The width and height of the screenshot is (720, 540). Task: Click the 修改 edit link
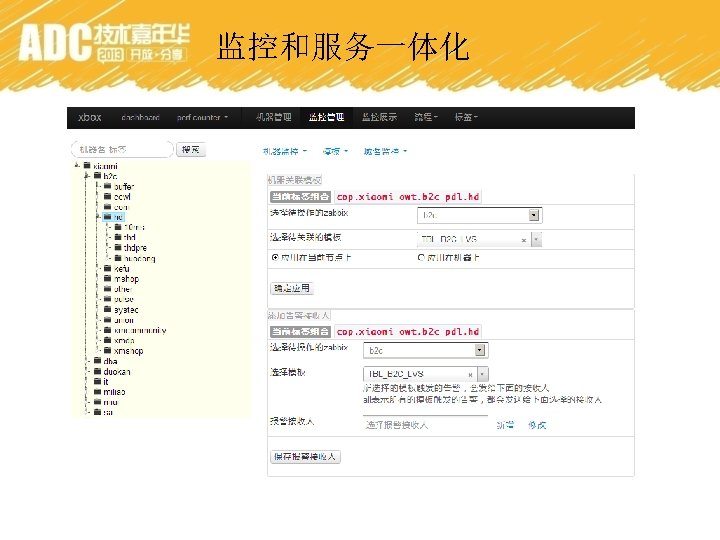(x=537, y=425)
